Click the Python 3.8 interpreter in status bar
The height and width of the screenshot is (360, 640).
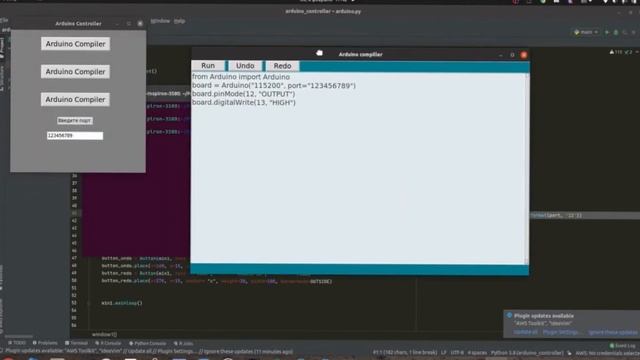coord(527,353)
